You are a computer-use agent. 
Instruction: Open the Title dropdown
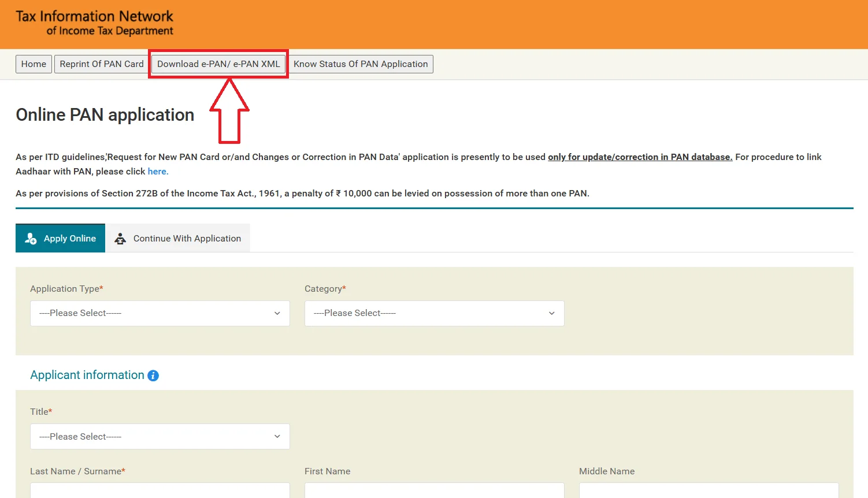coord(160,437)
